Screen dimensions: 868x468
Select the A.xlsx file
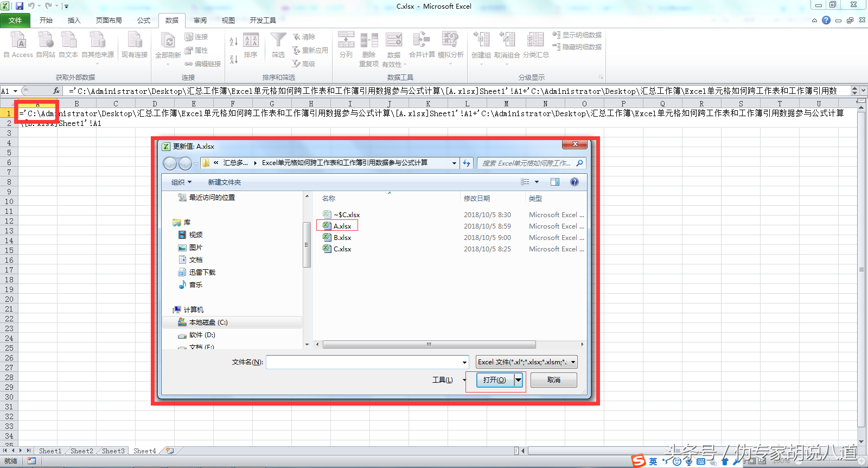(337, 226)
